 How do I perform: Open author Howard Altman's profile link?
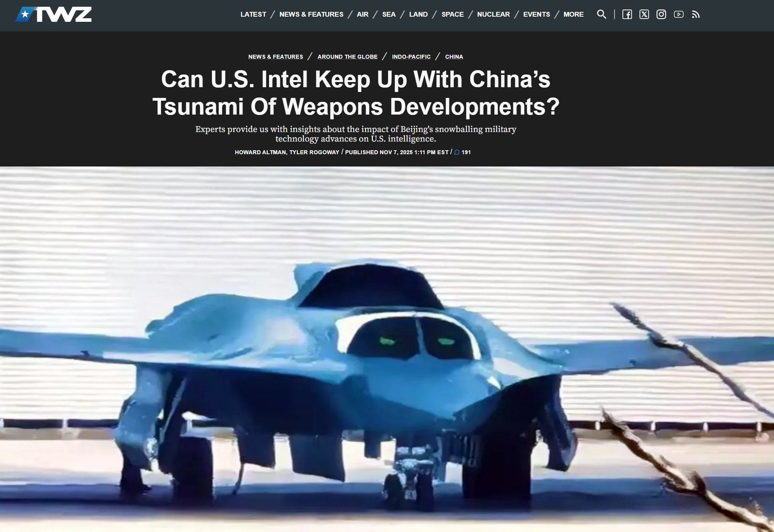(260, 152)
